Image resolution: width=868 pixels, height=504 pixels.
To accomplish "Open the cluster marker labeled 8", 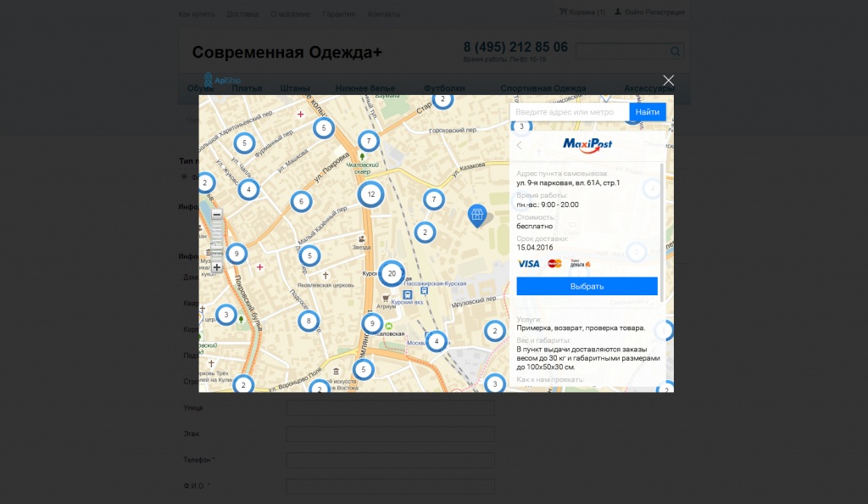I will click(x=309, y=321).
